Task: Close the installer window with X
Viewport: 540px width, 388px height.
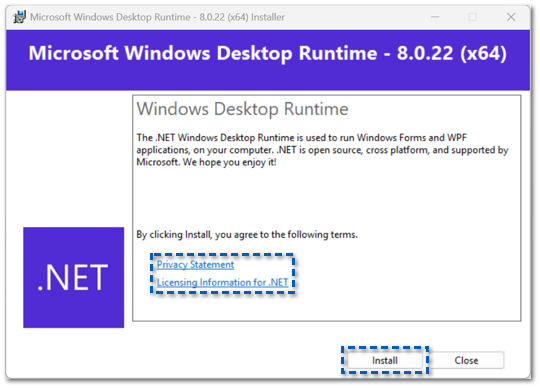Action: click(x=511, y=17)
